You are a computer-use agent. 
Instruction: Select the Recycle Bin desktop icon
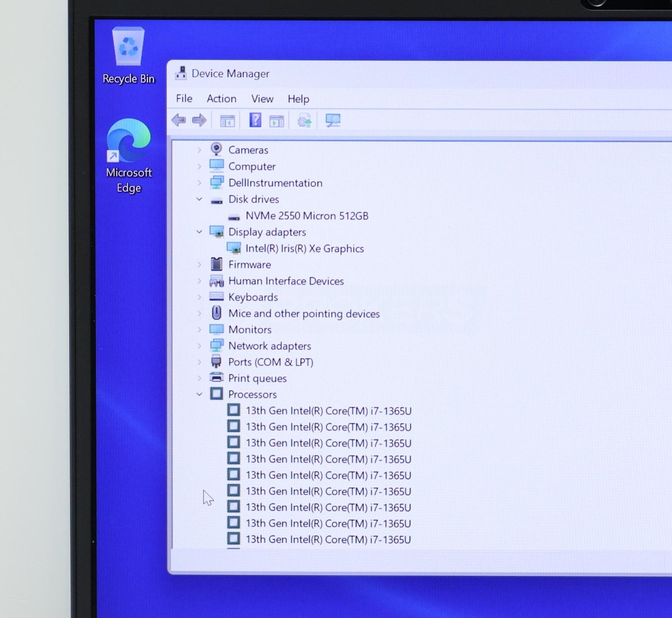[x=129, y=55]
